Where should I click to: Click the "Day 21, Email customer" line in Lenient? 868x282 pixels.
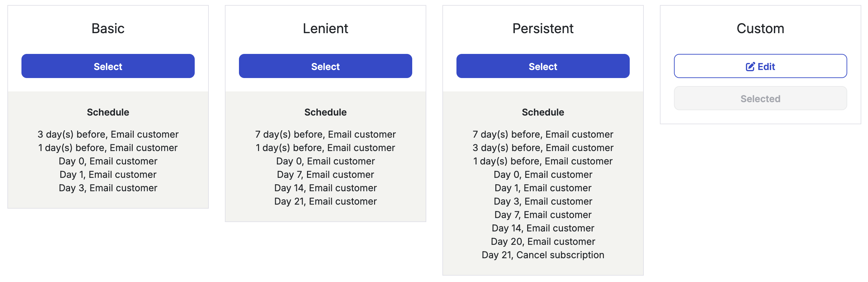click(325, 201)
